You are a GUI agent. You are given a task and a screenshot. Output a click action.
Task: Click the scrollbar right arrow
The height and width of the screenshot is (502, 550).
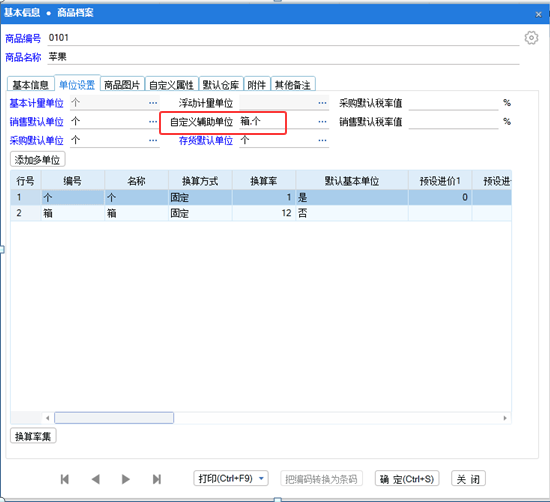click(505, 418)
